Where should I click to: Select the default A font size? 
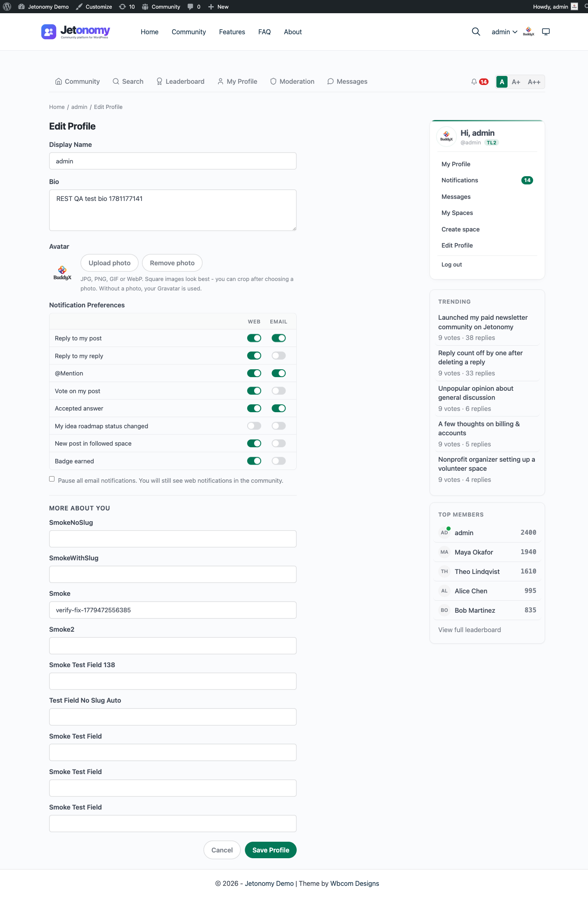coord(502,82)
